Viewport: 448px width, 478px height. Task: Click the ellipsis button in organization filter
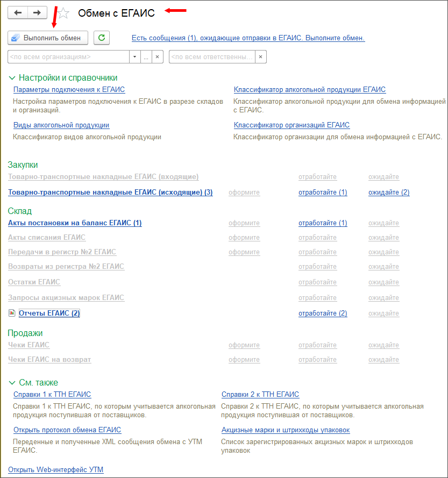pyautogui.click(x=146, y=56)
